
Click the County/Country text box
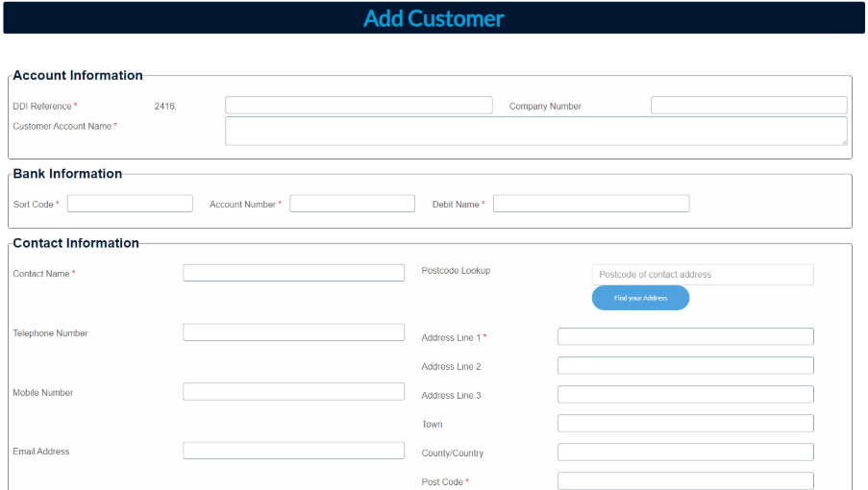[x=685, y=453]
